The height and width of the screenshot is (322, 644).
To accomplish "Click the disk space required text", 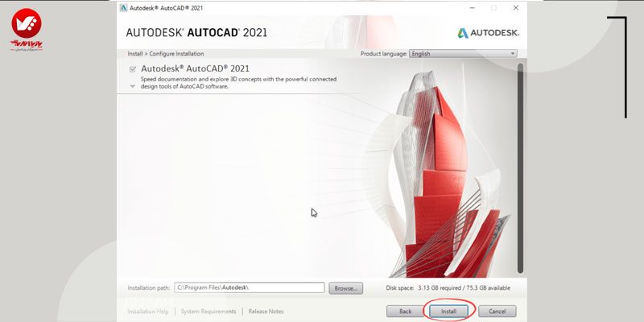I will 448,288.
